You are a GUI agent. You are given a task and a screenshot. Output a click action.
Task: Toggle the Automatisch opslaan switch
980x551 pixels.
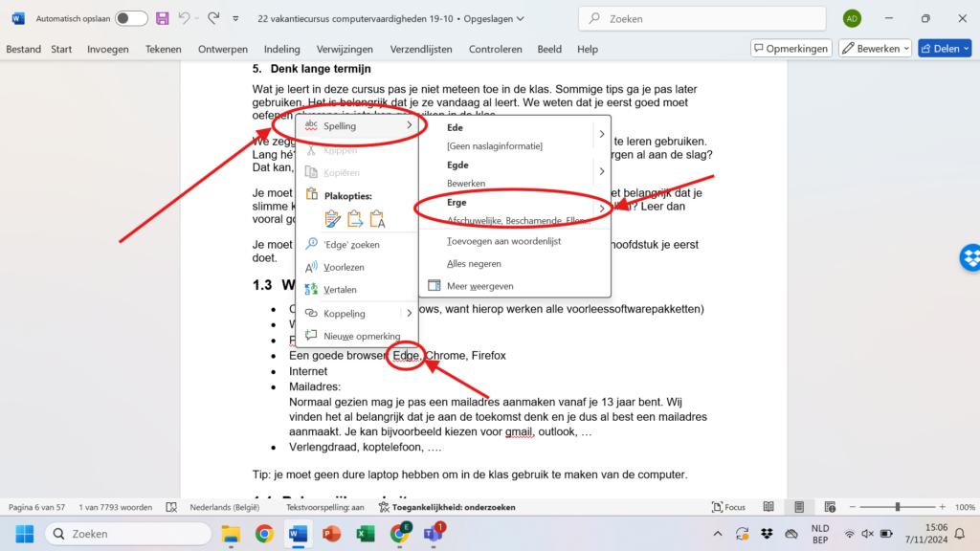click(131, 18)
